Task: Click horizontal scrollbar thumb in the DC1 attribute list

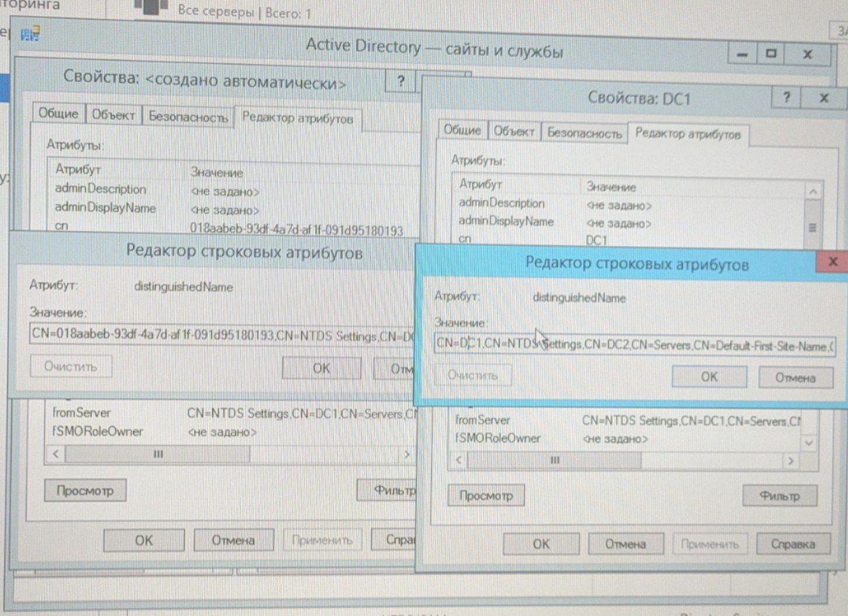Action: [x=555, y=460]
